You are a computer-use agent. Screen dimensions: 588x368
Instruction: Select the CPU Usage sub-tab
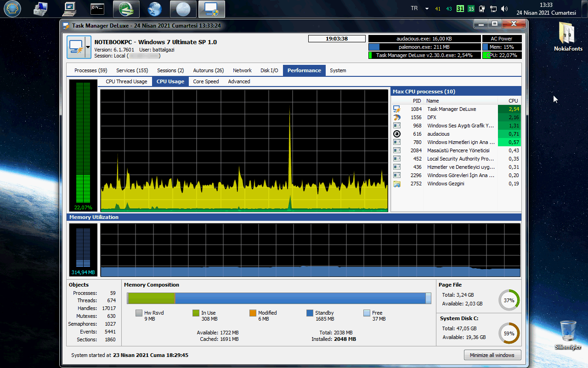[170, 81]
